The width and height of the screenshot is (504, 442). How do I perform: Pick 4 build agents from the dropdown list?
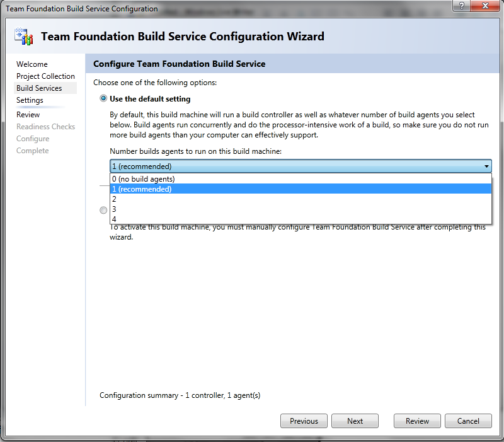tap(301, 219)
